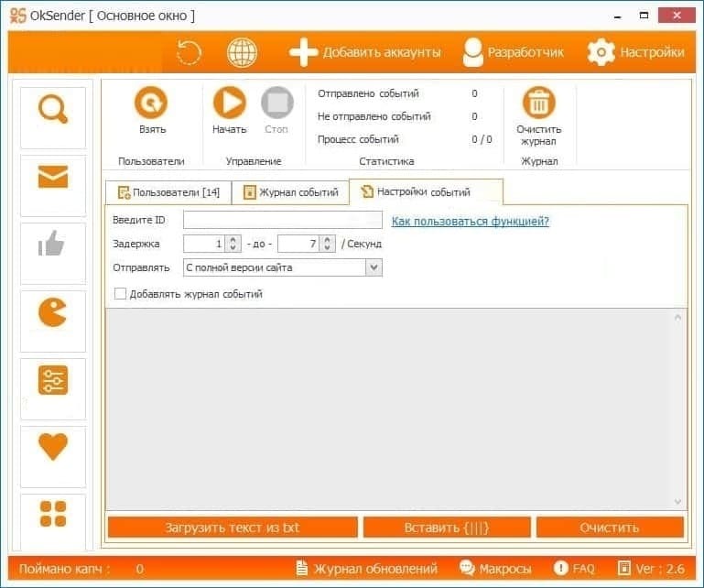704x588 pixels.
Task: Open the pacman icon sidebar section
Action: 53,321
